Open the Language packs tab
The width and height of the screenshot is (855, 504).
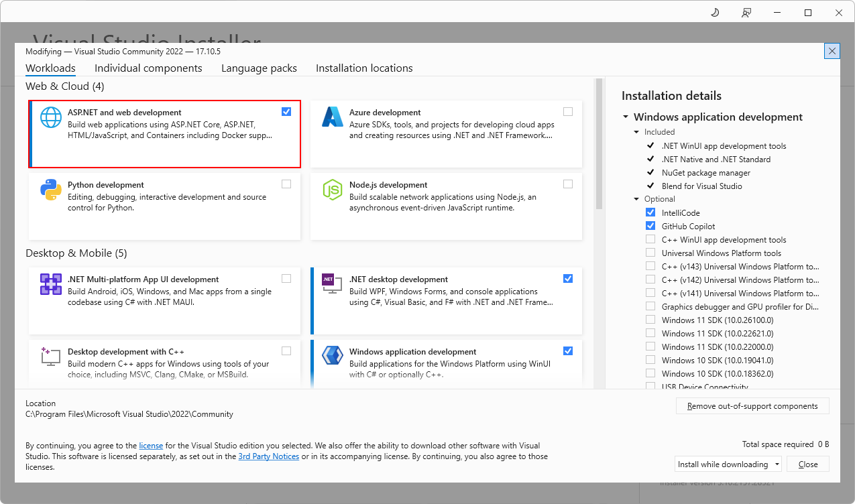click(x=259, y=68)
